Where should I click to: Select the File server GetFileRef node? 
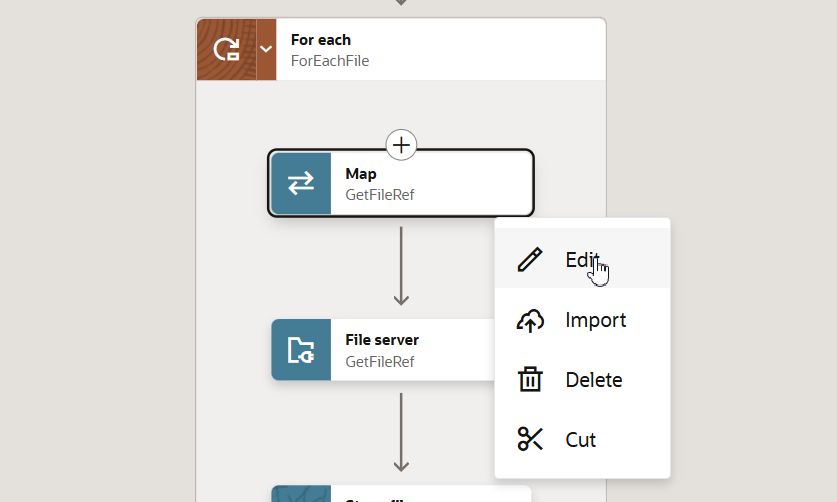tap(383, 350)
